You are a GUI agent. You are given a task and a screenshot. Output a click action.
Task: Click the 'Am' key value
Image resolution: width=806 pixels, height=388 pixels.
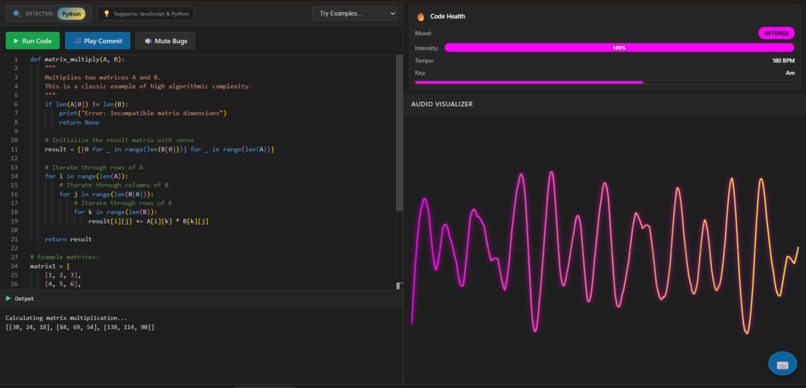tap(790, 73)
